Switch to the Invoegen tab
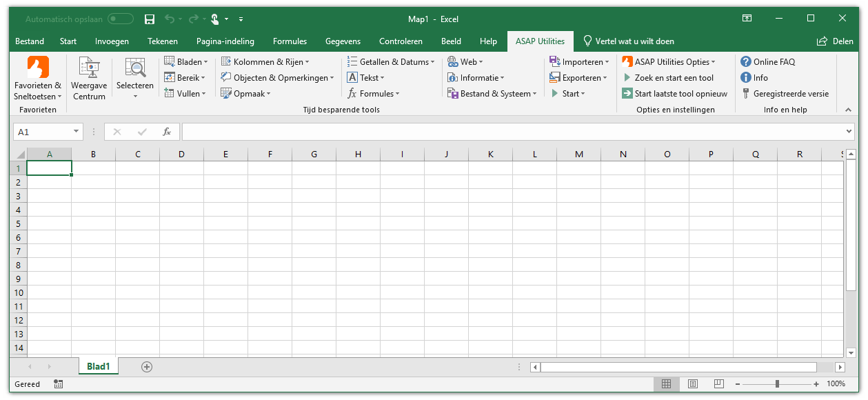Image resolution: width=868 pixels, height=400 pixels. pos(112,41)
